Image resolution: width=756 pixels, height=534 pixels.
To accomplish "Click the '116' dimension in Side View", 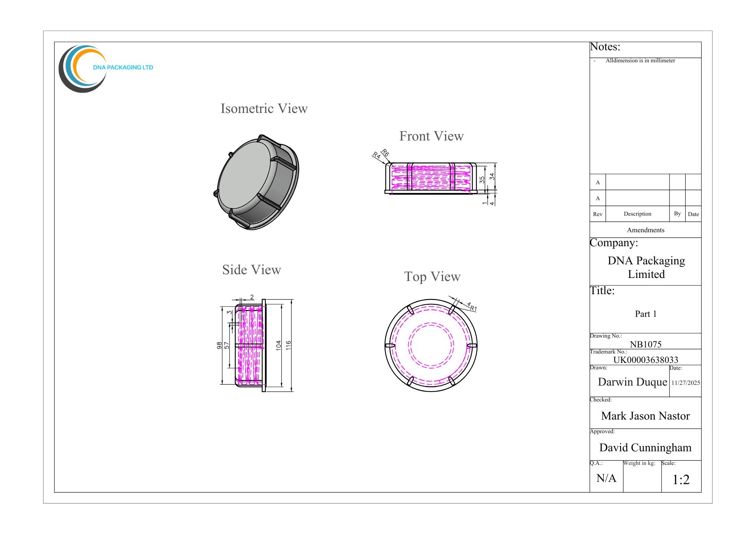I will (288, 345).
